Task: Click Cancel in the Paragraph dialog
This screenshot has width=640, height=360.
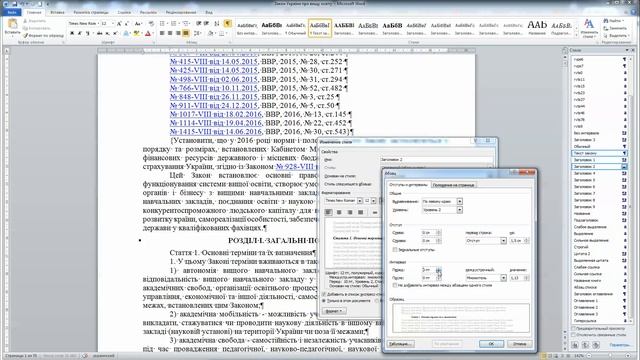Action: click(x=520, y=344)
